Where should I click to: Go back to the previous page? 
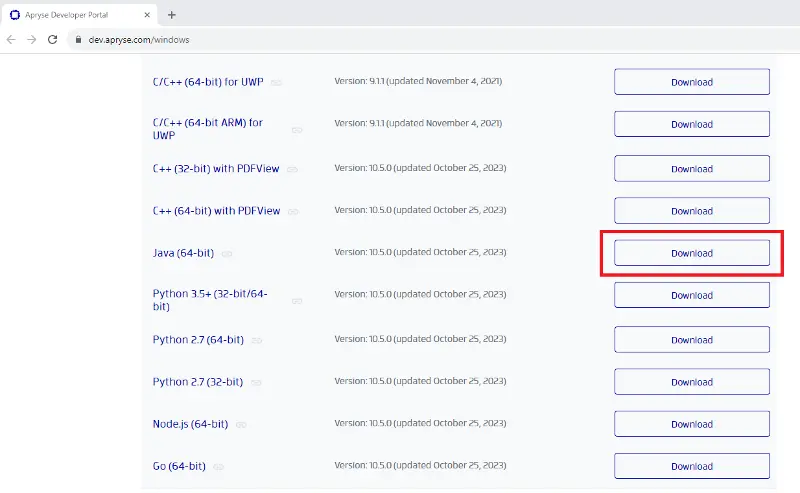(11, 40)
